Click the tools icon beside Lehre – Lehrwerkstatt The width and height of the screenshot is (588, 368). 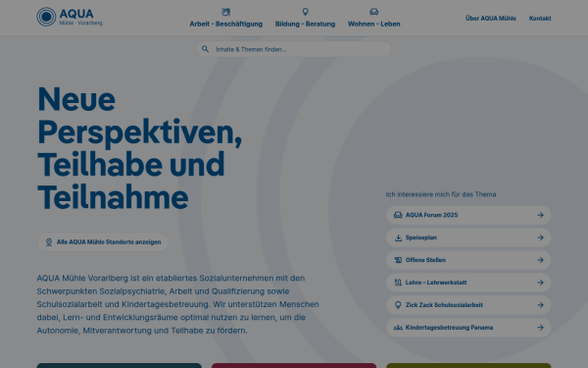coord(398,283)
